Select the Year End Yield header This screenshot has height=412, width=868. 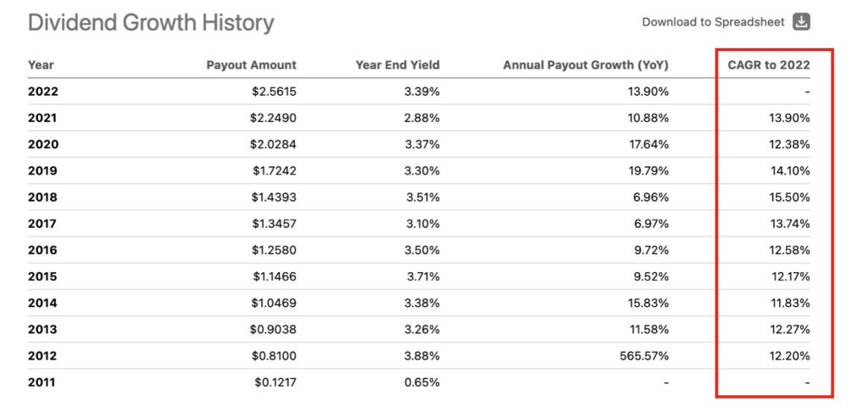click(x=398, y=64)
